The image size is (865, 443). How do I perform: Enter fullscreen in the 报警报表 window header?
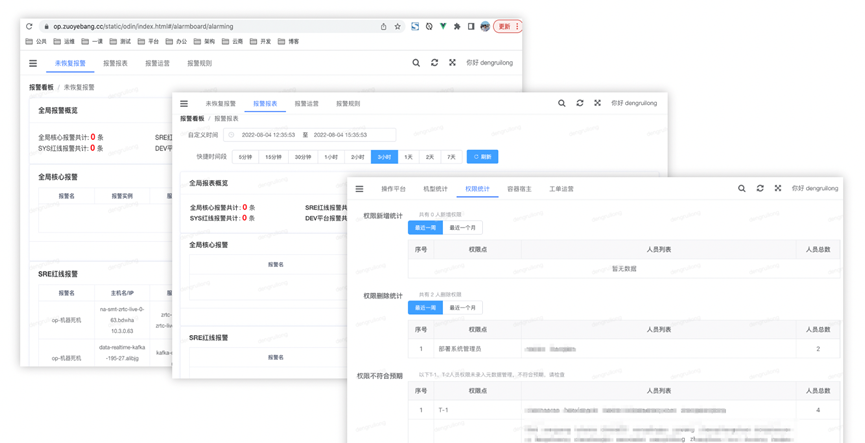click(x=598, y=103)
